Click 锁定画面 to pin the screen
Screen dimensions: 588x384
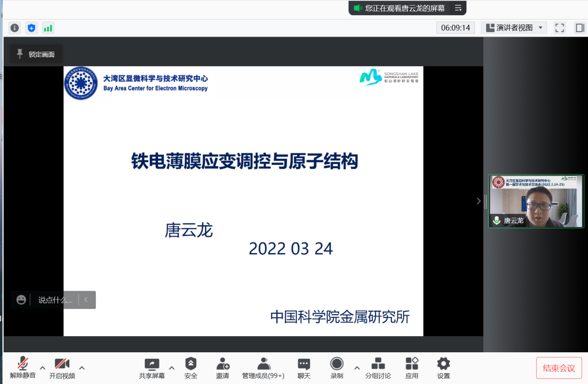[x=36, y=54]
